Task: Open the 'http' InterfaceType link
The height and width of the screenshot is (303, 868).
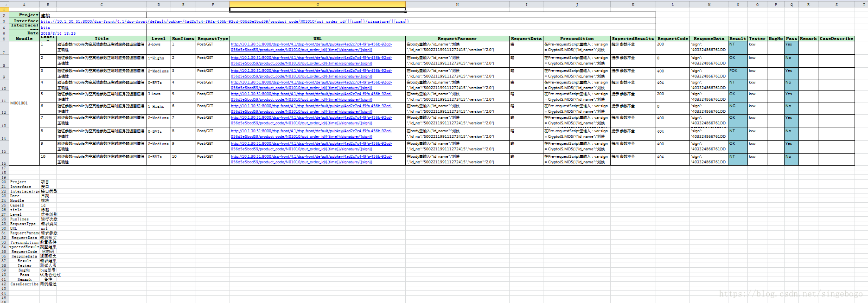Action: click(45, 27)
